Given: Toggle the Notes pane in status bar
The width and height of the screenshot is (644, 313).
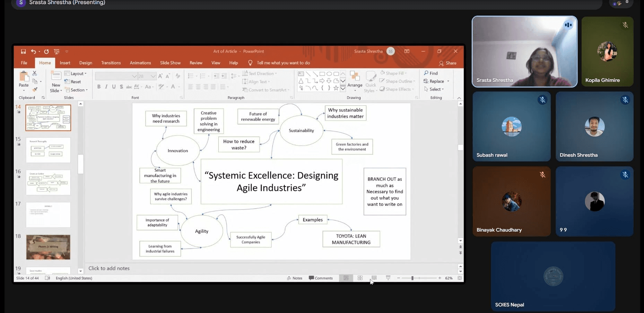Looking at the screenshot, I should 295,278.
